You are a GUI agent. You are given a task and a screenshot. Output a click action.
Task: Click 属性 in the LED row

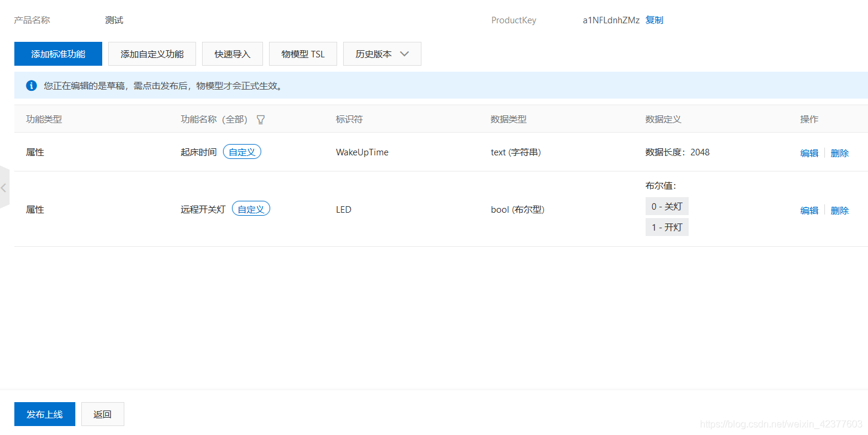pyautogui.click(x=35, y=210)
